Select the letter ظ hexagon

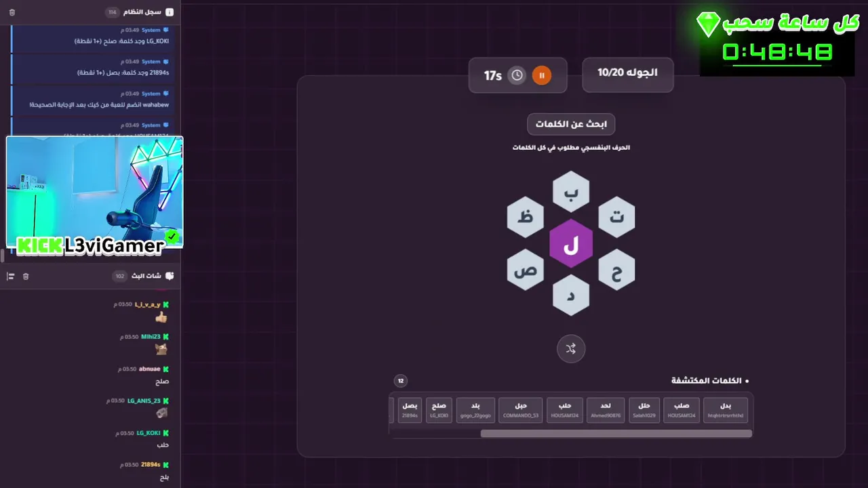pos(526,217)
